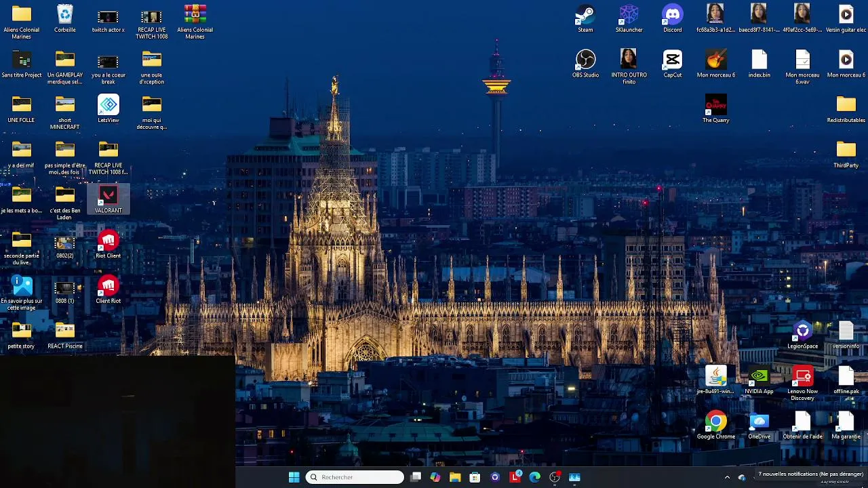Select the 4f0ef2cc-5e69 image thumbnail
868x488 pixels.
click(802, 14)
